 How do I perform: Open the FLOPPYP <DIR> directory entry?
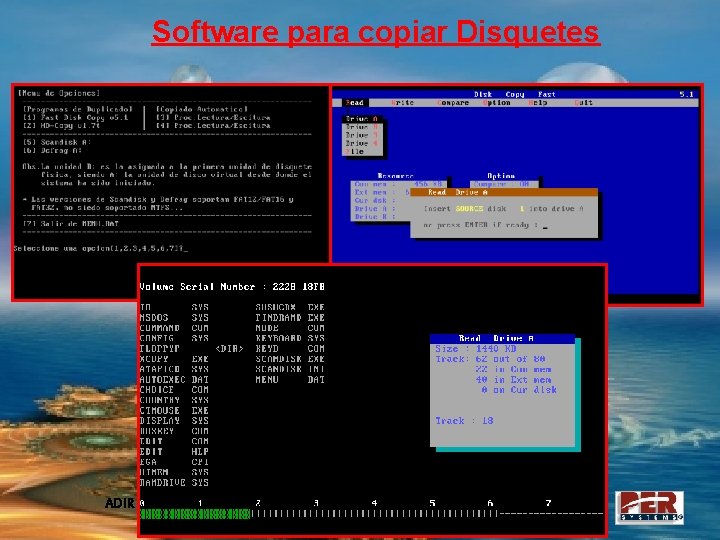click(x=191, y=349)
